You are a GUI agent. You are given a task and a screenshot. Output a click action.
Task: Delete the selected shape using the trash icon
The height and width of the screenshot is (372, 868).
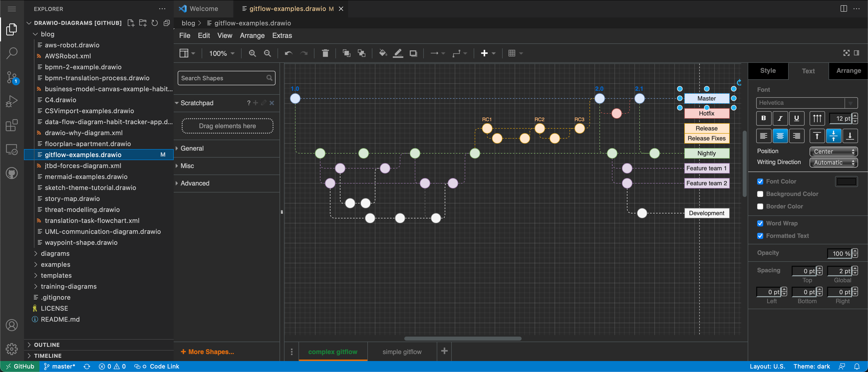[325, 53]
